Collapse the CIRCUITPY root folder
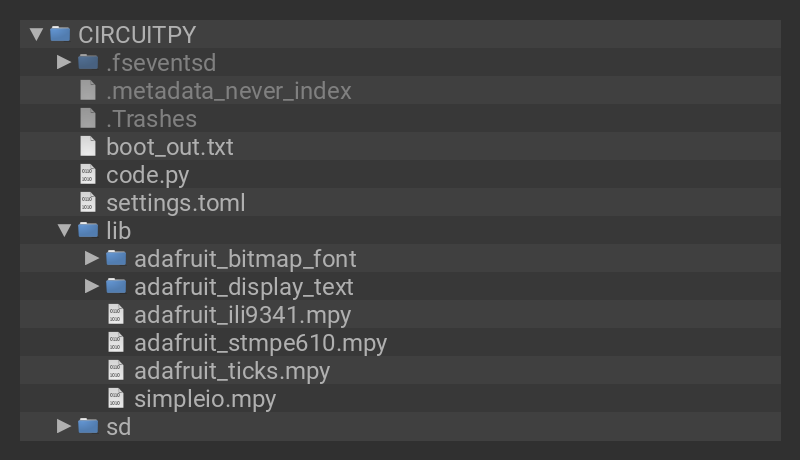Screen dimensions: 800x460 36,34
